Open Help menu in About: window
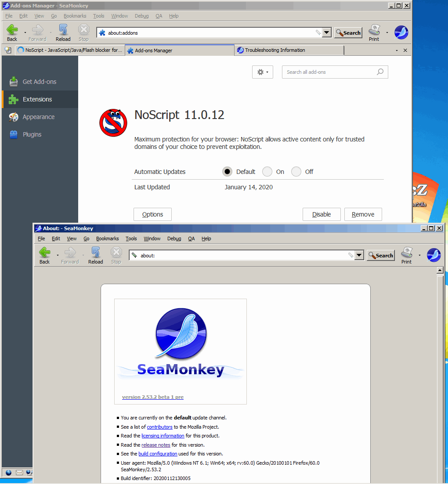Image resolution: width=448 pixels, height=484 pixels. pos(206,238)
